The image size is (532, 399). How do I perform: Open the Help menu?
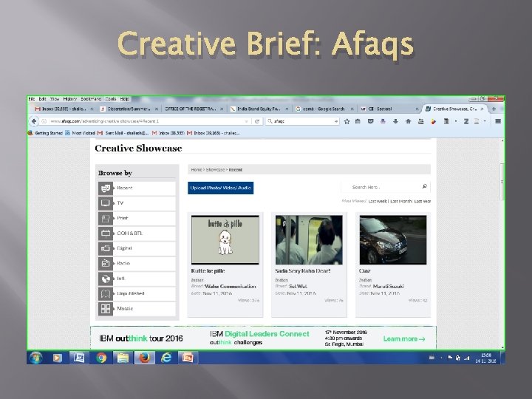point(125,99)
